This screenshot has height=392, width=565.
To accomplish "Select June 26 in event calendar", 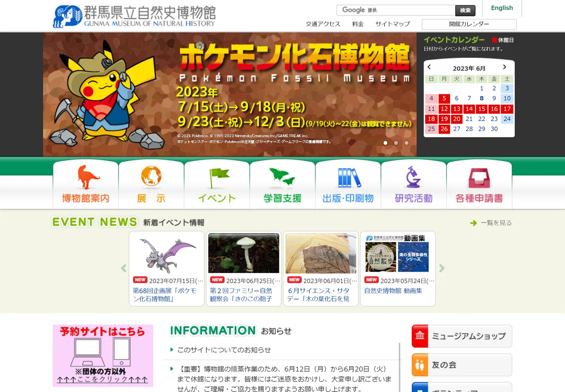I will tap(444, 129).
